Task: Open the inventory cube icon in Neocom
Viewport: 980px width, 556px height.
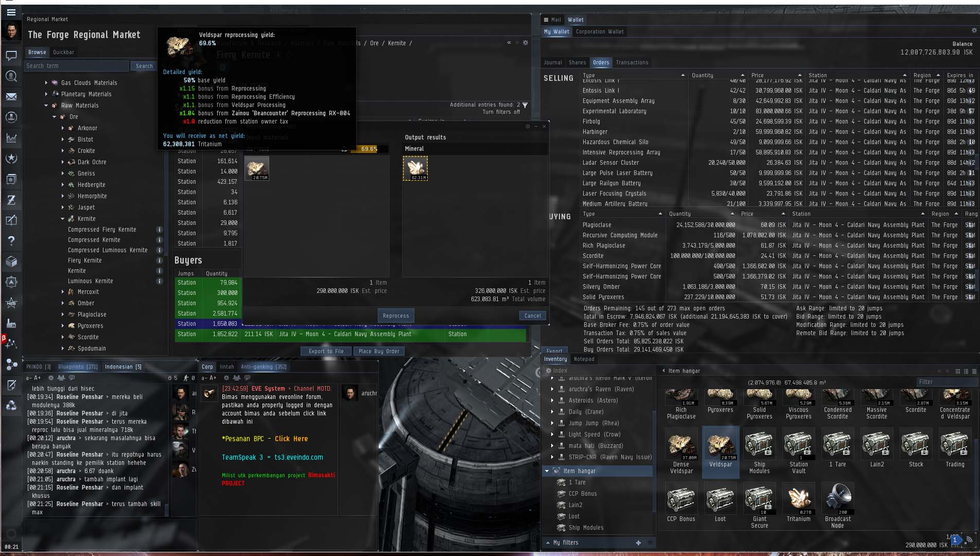Action: (x=11, y=262)
